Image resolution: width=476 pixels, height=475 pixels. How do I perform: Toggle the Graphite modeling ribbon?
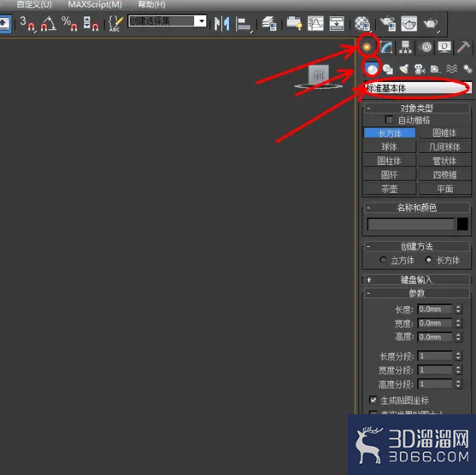click(294, 23)
